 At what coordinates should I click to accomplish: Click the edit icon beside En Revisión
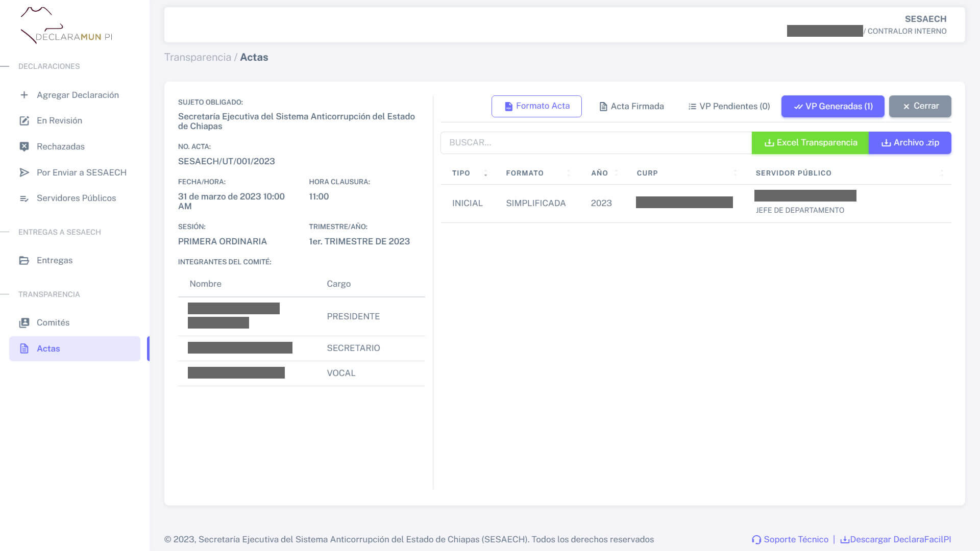(24, 121)
